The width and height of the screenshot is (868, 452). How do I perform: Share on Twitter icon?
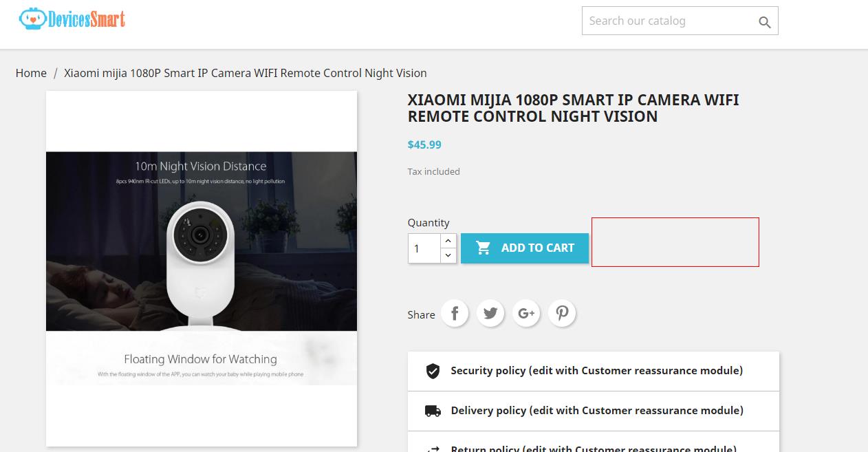click(490, 314)
